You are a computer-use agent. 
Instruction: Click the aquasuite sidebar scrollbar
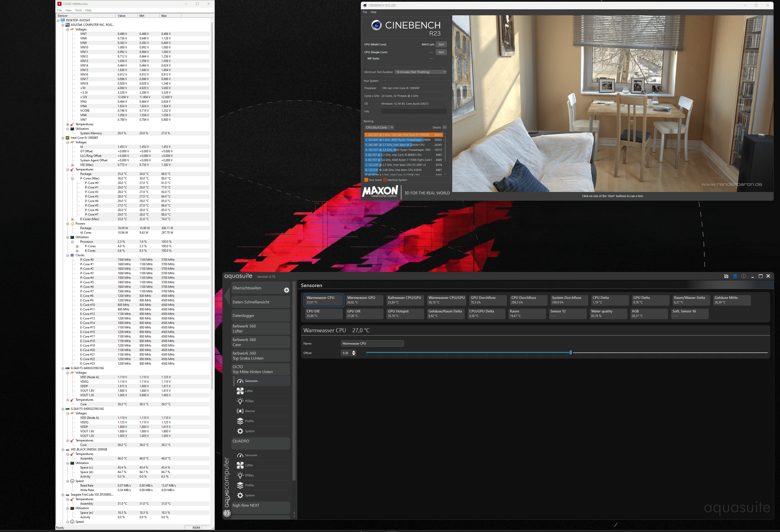[x=294, y=381]
